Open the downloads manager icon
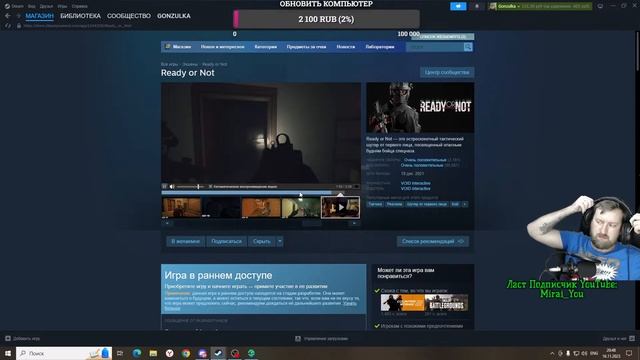 [x=298, y=338]
